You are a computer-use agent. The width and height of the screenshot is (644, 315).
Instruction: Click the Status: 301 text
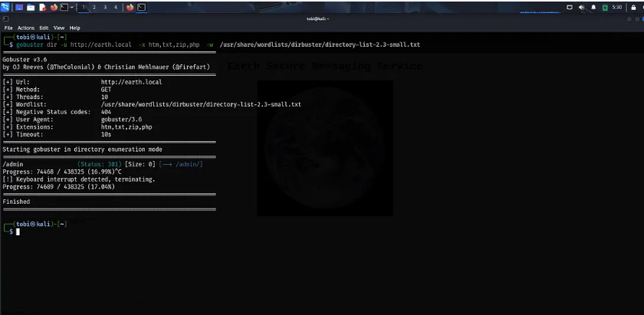[x=100, y=164]
